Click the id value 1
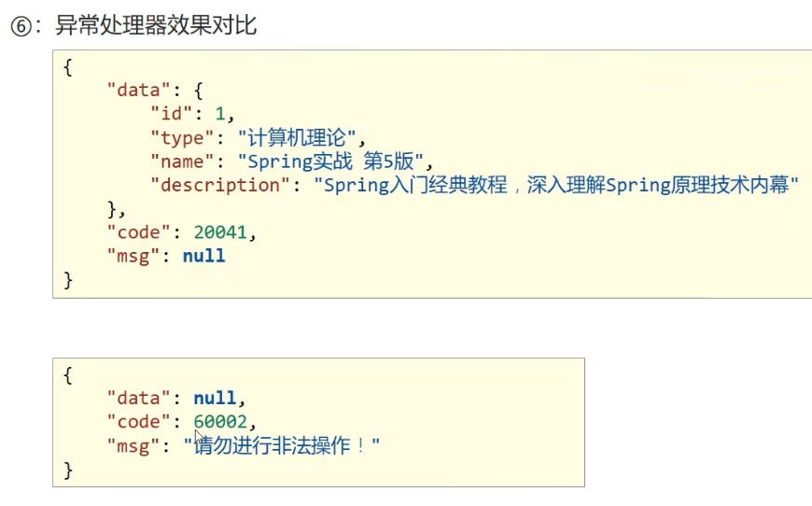 pos(220,113)
